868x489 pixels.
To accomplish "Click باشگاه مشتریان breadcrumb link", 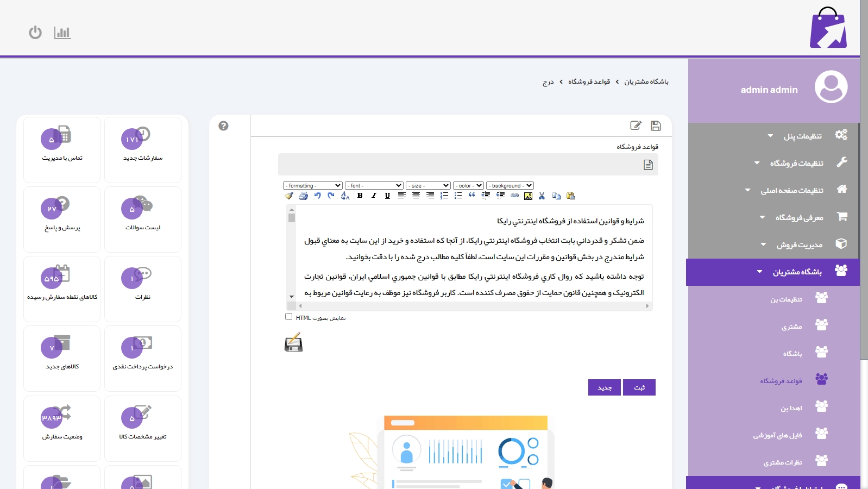I will (x=646, y=81).
